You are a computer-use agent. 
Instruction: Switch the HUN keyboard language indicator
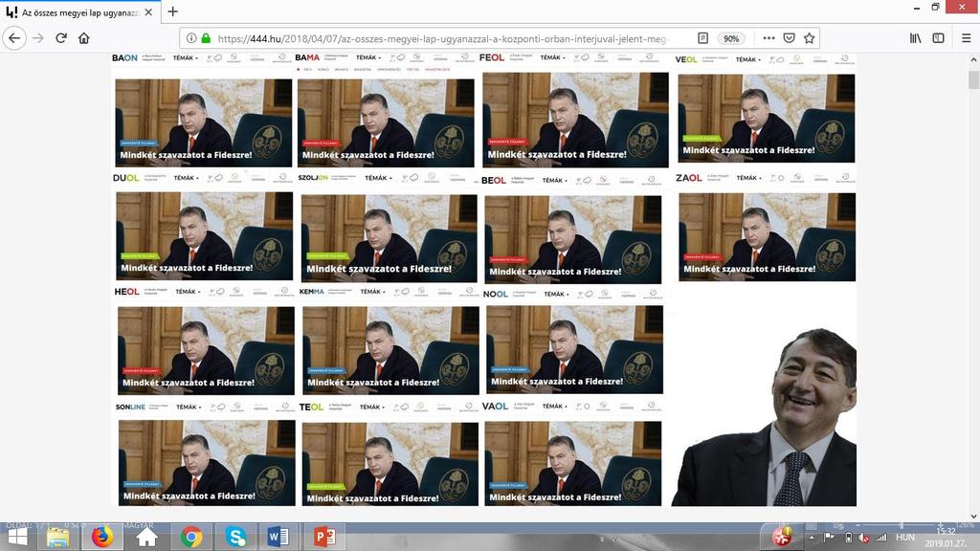point(904,538)
